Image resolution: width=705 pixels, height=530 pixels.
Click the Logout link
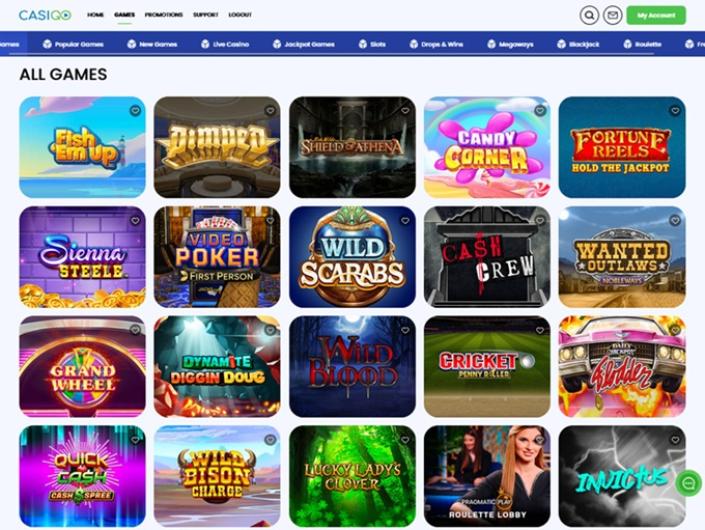pyautogui.click(x=240, y=15)
